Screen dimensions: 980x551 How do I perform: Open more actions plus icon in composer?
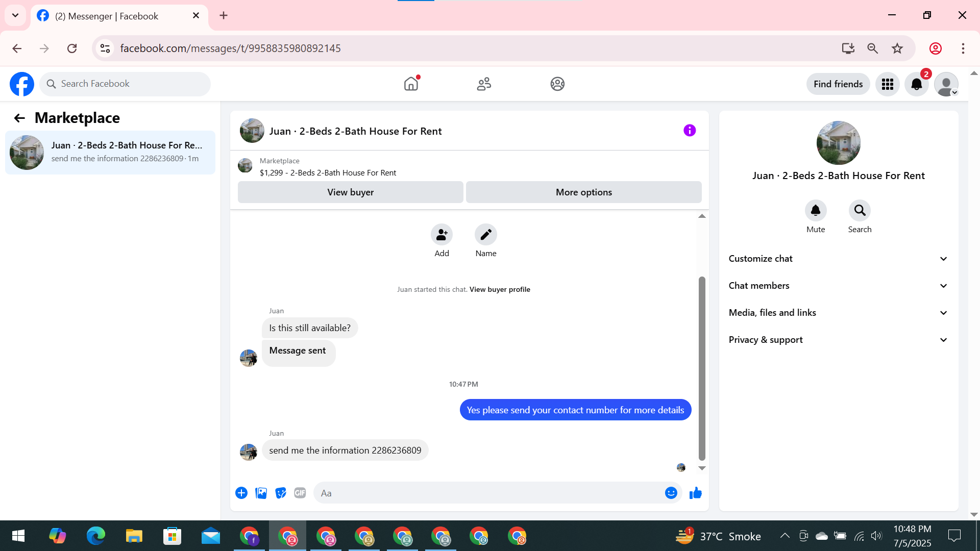pyautogui.click(x=241, y=493)
